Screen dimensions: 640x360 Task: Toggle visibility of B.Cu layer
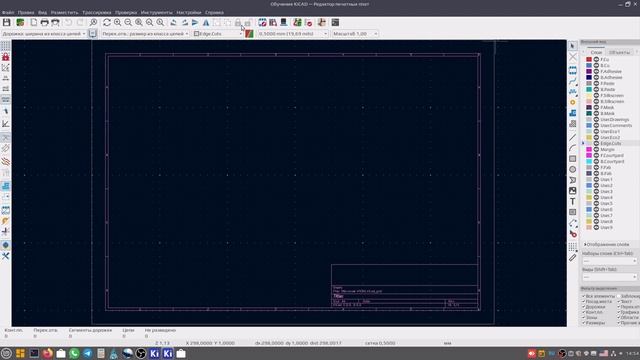click(596, 65)
